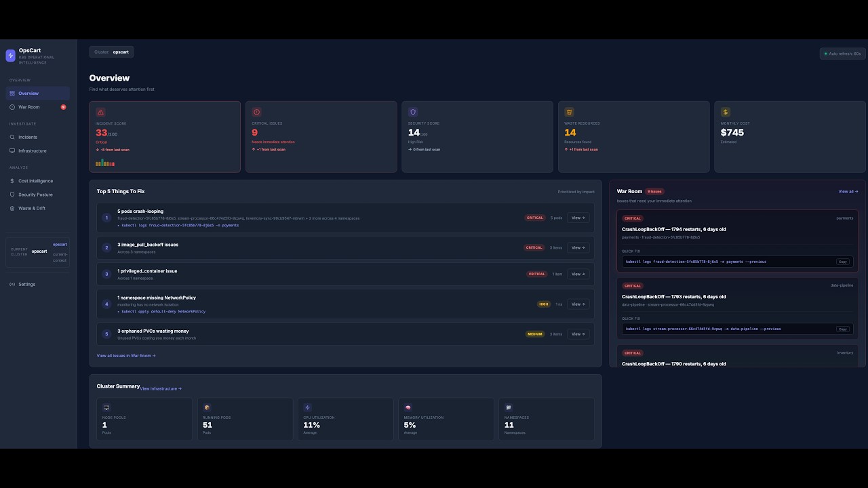Click the warning triangle icon on Incident Score card
Screen dimensions: 868x488
(x=100, y=112)
